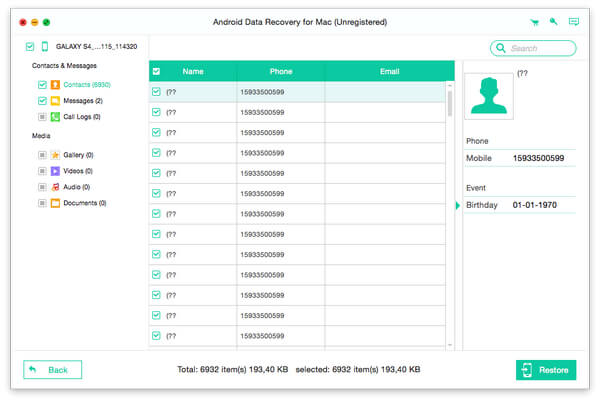Image resolution: width=600 pixels, height=402 pixels.
Task: Click the Messages category icon
Action: 55,101
